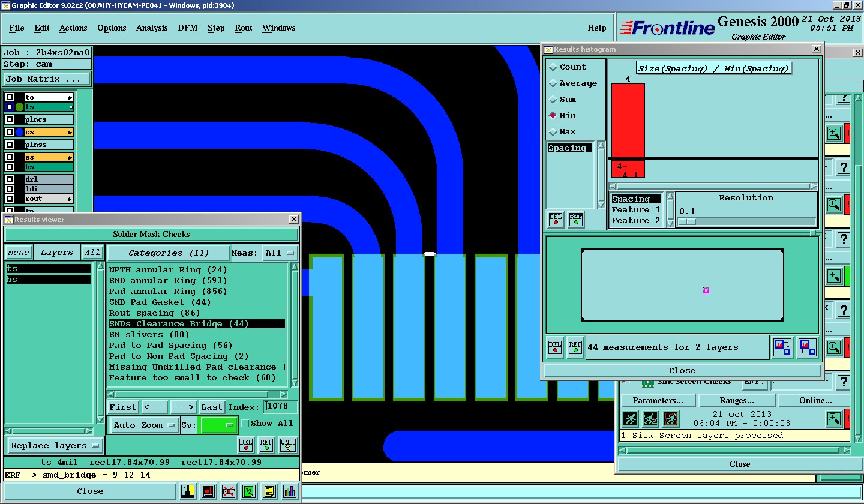Click the black and yellow figure icon
Viewport: 864px width, 504px height.
click(188, 491)
